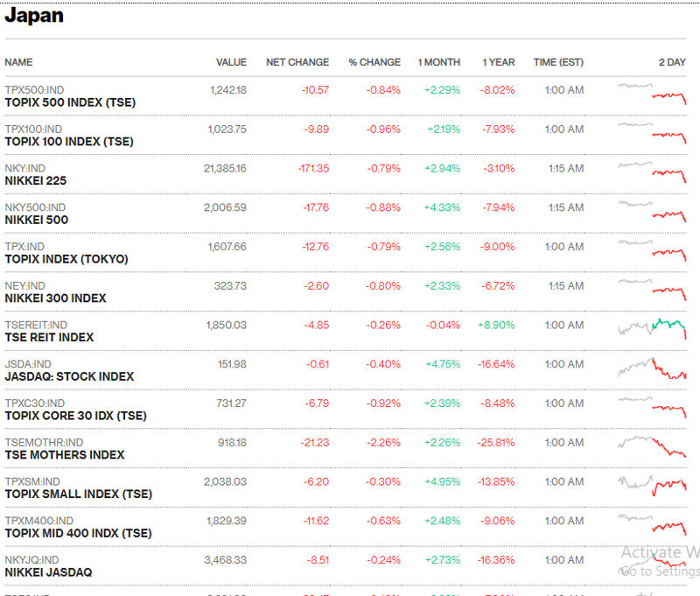Click the % CHANGE column header
700x596 pixels.
point(374,62)
